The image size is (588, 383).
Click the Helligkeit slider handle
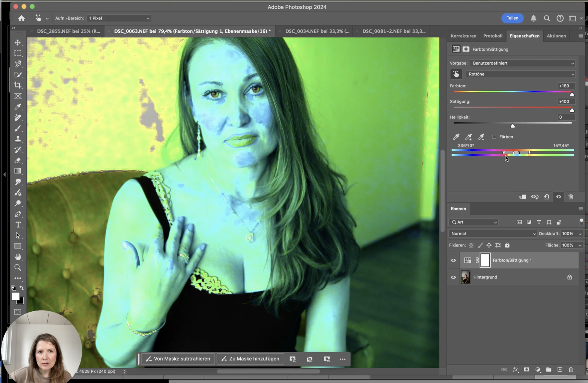pyautogui.click(x=513, y=126)
